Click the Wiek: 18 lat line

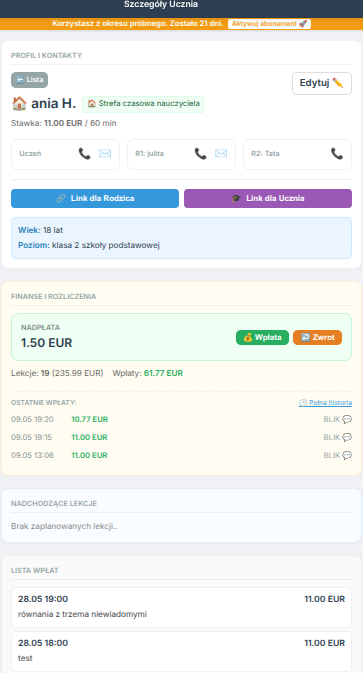[x=41, y=230]
